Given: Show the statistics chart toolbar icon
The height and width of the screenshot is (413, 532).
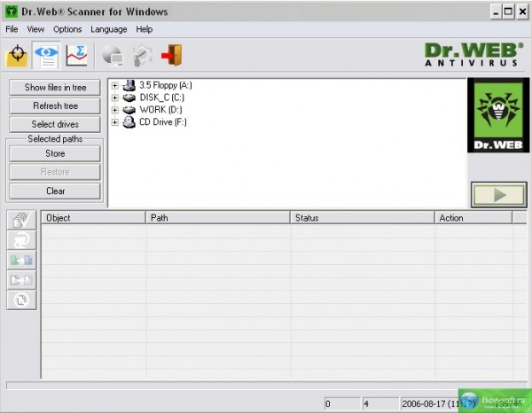Looking at the screenshot, I should [x=76, y=55].
